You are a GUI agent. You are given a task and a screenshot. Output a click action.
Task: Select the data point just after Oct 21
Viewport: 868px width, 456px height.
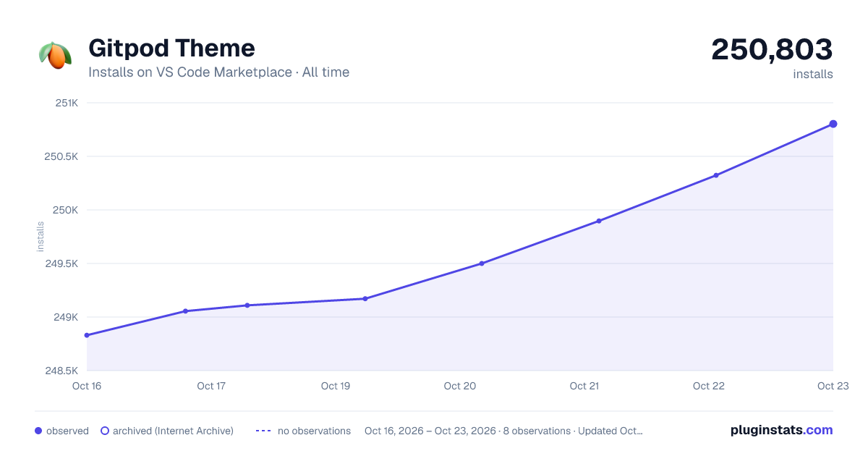[599, 221]
